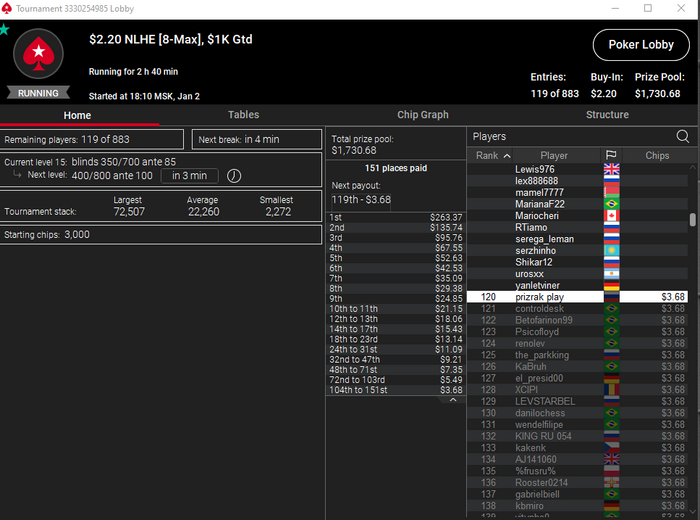The width and height of the screenshot is (700, 520).
Task: Open the Chip Graph tab
Action: click(422, 115)
